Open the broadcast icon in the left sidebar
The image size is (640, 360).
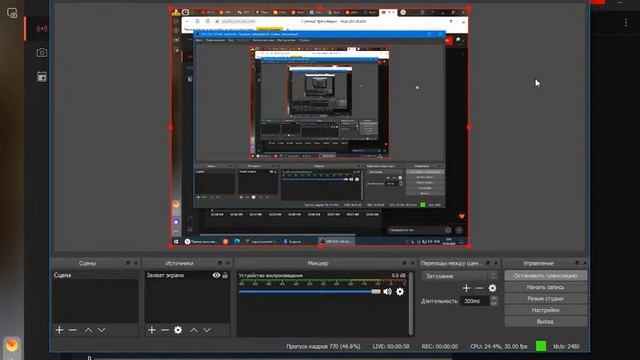point(42,29)
